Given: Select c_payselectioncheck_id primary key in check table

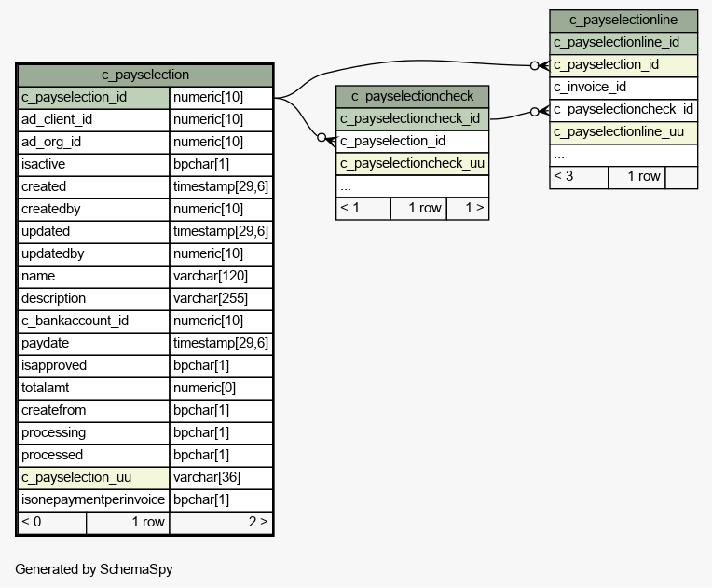Looking at the screenshot, I should 412,118.
